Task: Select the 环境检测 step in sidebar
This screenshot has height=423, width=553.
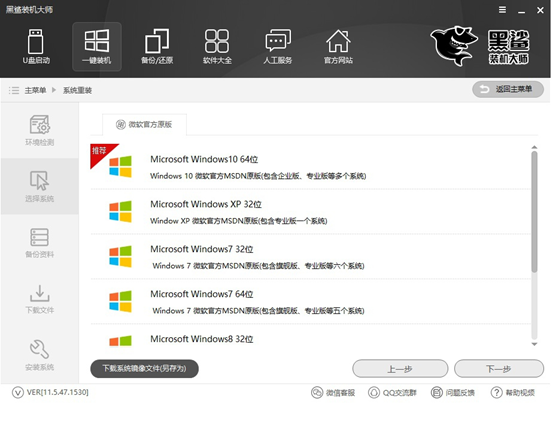Action: click(x=40, y=131)
